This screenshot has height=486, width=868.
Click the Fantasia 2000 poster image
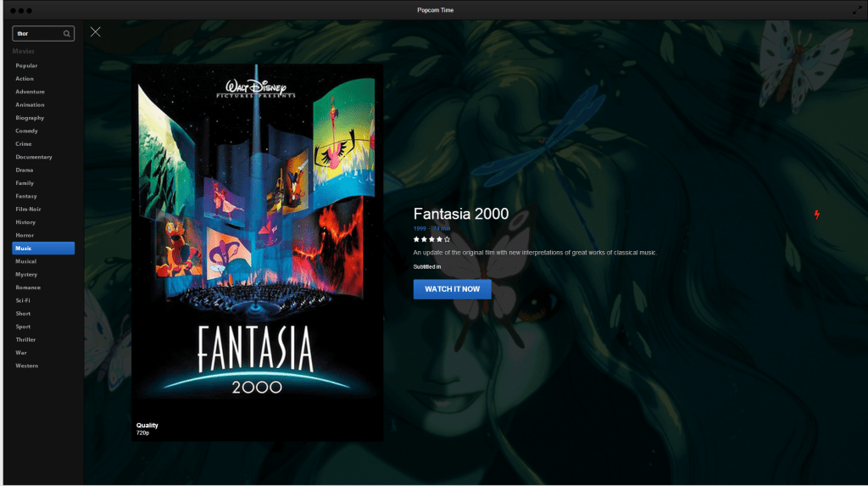click(x=257, y=252)
